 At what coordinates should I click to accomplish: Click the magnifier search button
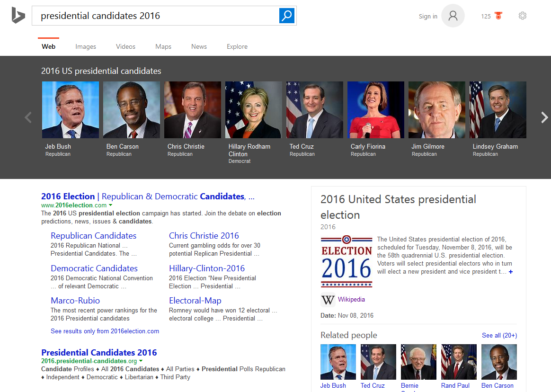tap(287, 16)
